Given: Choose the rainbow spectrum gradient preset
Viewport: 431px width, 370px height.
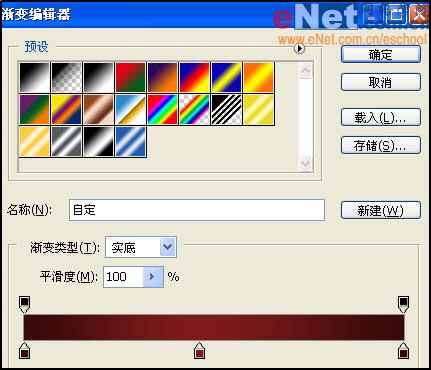Looking at the screenshot, I should click(162, 110).
